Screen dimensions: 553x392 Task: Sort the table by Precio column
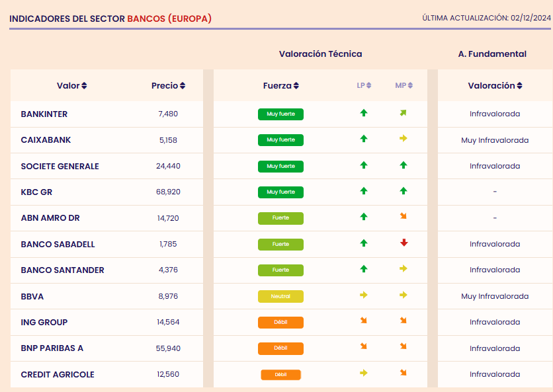(x=168, y=86)
